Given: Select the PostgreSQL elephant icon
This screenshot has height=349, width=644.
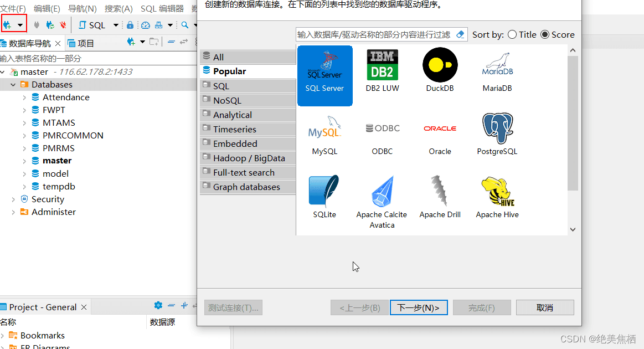Looking at the screenshot, I should [497, 129].
